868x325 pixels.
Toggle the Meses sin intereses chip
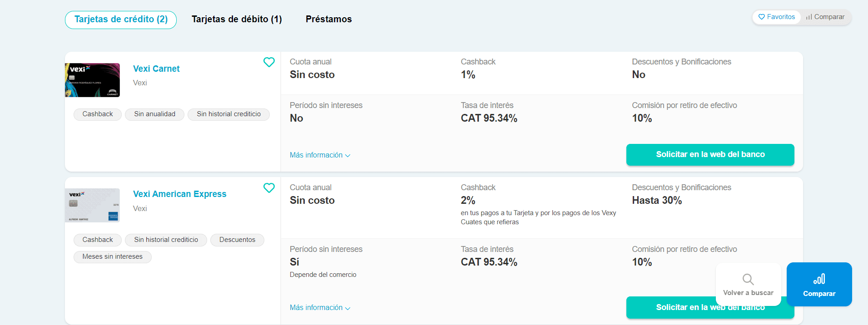click(112, 256)
